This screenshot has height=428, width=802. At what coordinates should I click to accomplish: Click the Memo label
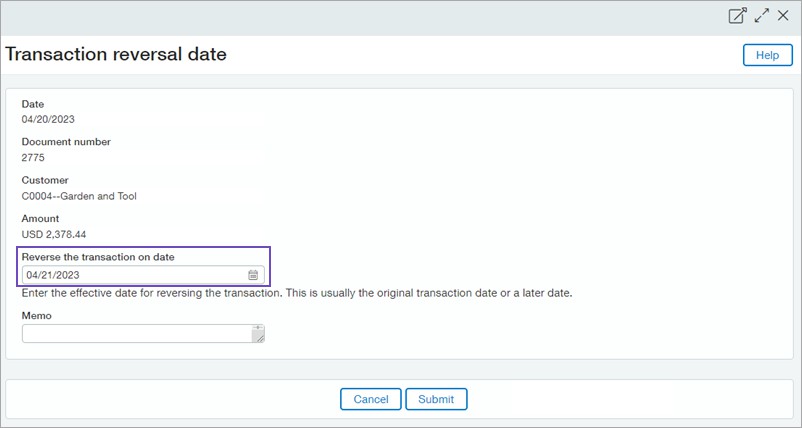coord(36,315)
